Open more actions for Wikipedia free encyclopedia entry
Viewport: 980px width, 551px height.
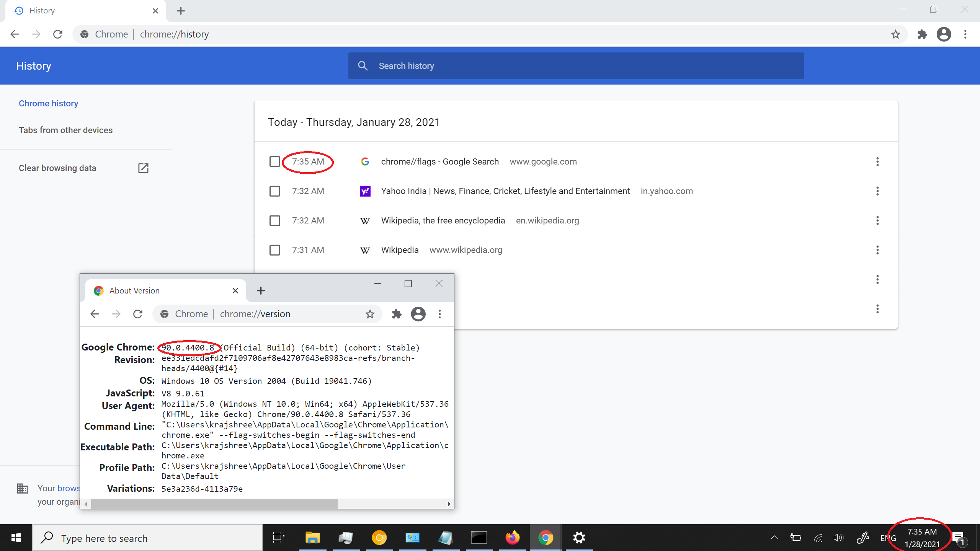(877, 220)
